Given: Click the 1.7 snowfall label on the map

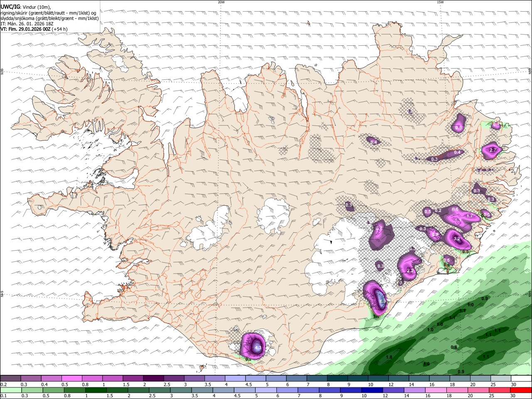Looking at the screenshot, I should (470, 216).
